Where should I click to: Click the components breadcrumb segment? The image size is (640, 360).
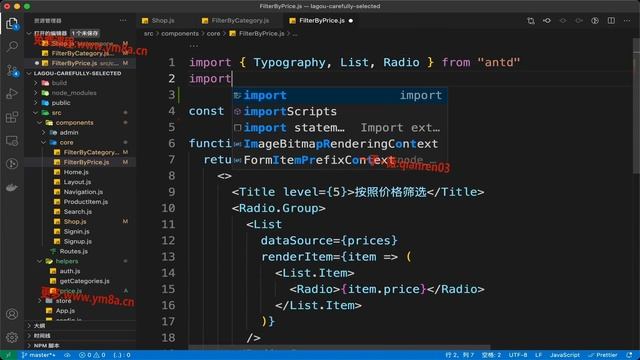pyautogui.click(x=180, y=34)
